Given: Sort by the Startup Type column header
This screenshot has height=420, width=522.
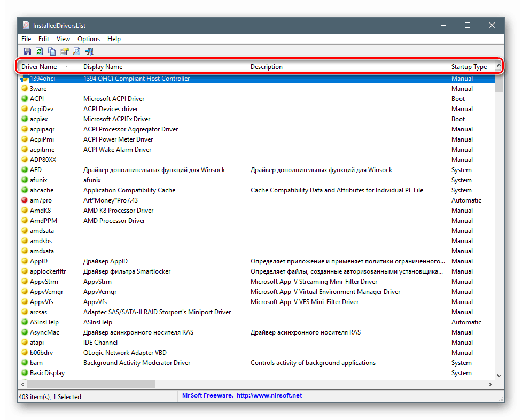Looking at the screenshot, I should (x=469, y=67).
